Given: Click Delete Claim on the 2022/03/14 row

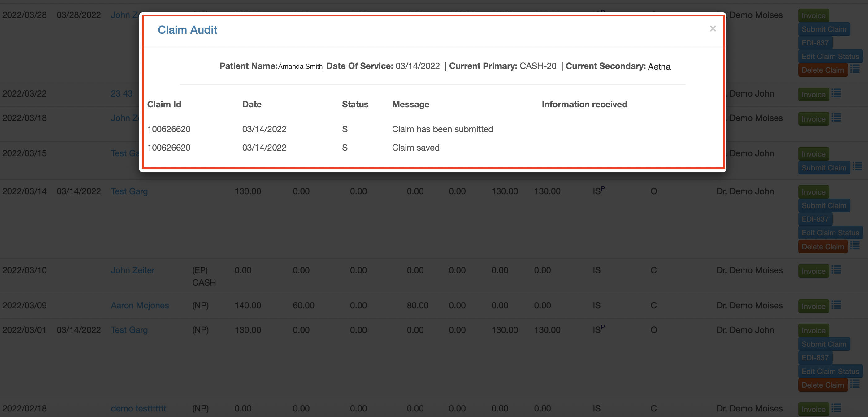Looking at the screenshot, I should [822, 246].
